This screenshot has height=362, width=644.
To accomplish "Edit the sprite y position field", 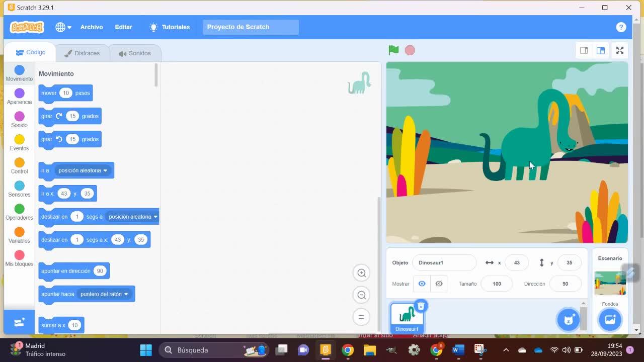I will tap(569, 262).
